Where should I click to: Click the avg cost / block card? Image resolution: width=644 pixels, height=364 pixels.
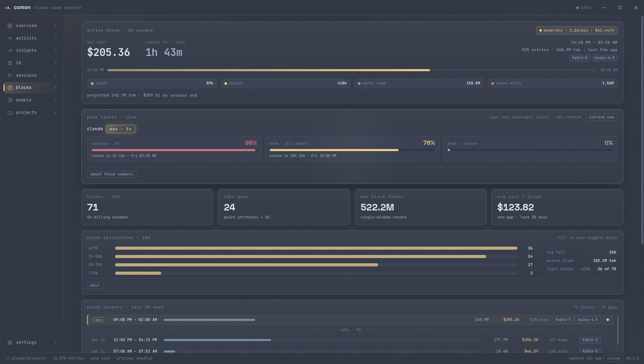557,207
